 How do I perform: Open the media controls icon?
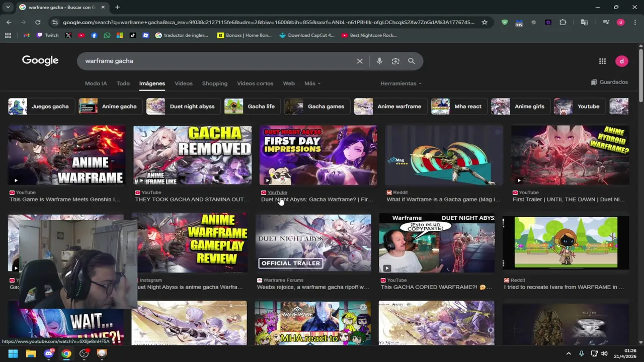(x=606, y=22)
